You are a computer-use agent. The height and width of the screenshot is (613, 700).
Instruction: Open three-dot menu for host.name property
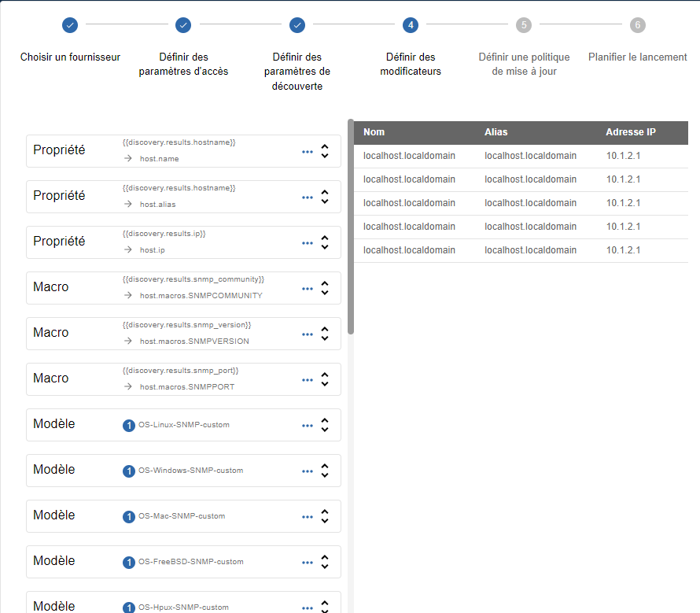[308, 152]
